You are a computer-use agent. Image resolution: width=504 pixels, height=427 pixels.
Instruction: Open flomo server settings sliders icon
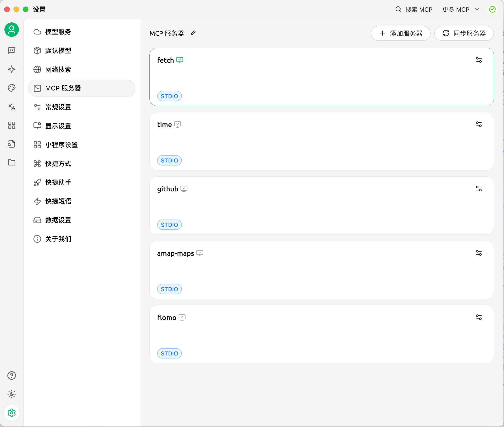[479, 317]
